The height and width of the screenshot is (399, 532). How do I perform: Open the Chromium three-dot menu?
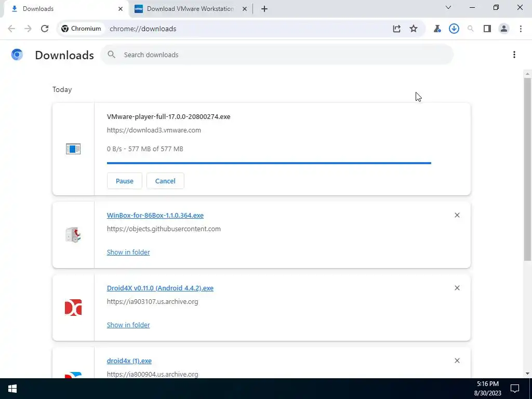[521, 29]
